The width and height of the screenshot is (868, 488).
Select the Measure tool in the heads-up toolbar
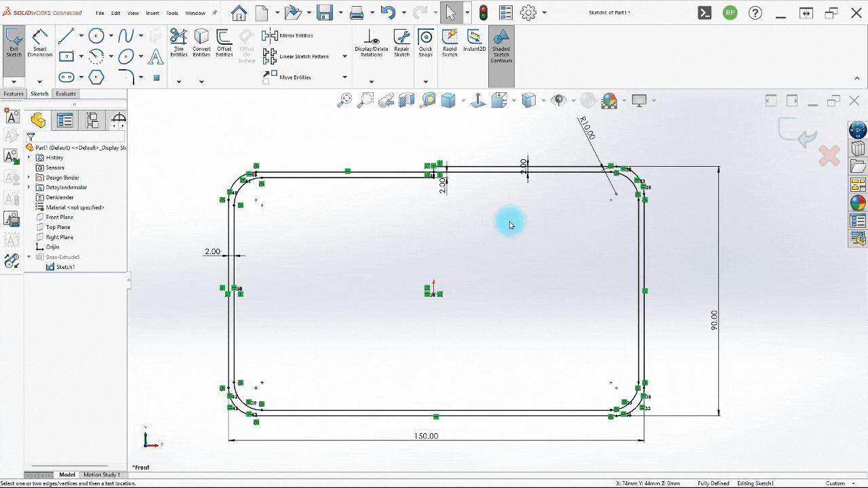[x=427, y=100]
